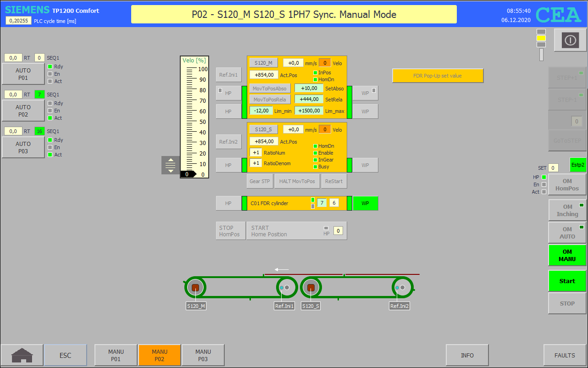
Task: Click velocity up/down stepper arrows
Action: click(x=171, y=165)
